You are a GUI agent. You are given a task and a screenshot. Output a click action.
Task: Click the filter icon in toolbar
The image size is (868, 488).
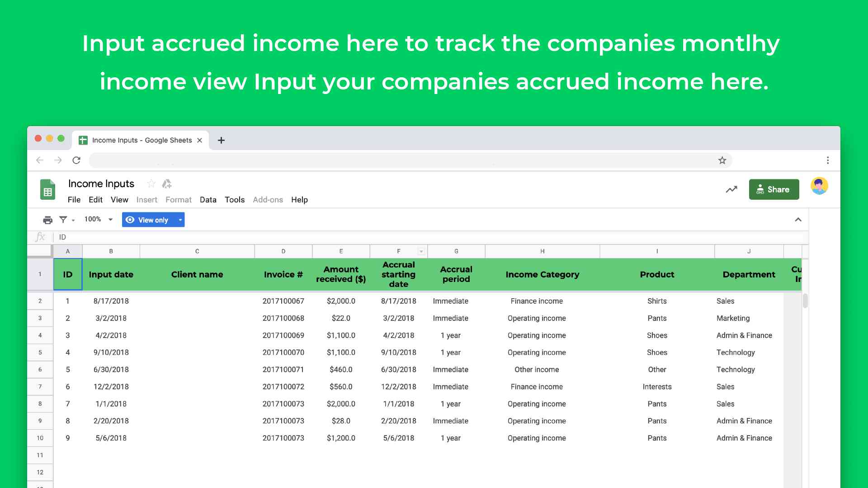64,219
